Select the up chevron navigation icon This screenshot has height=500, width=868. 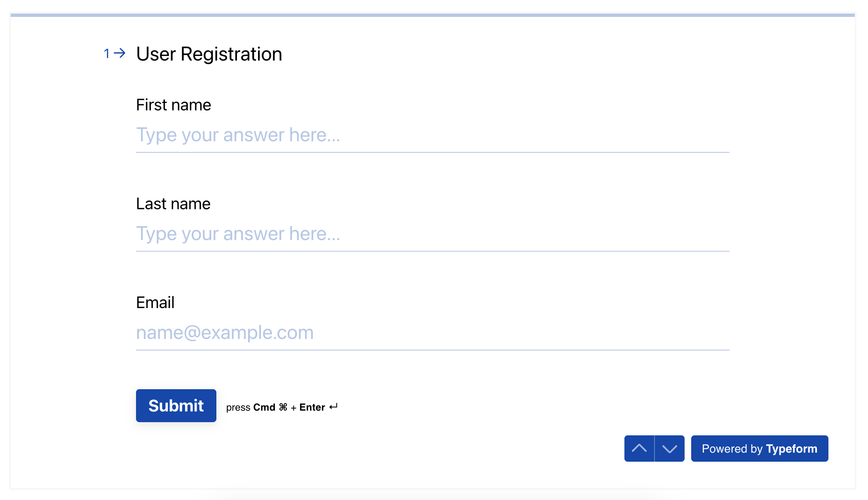[x=639, y=449]
